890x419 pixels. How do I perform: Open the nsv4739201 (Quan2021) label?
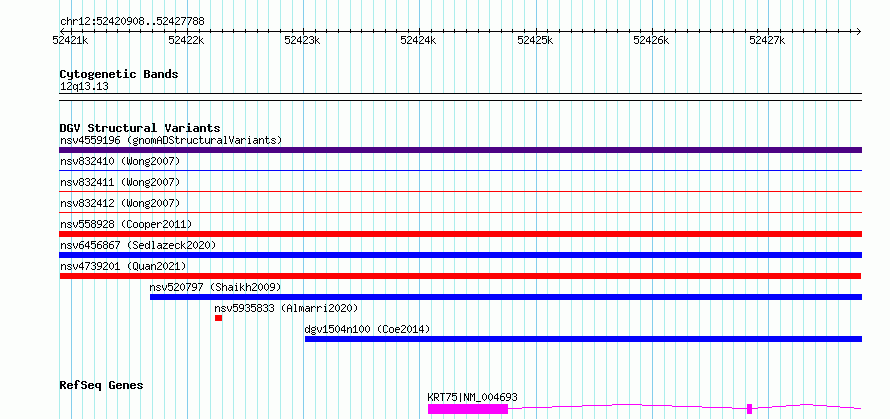point(123,266)
